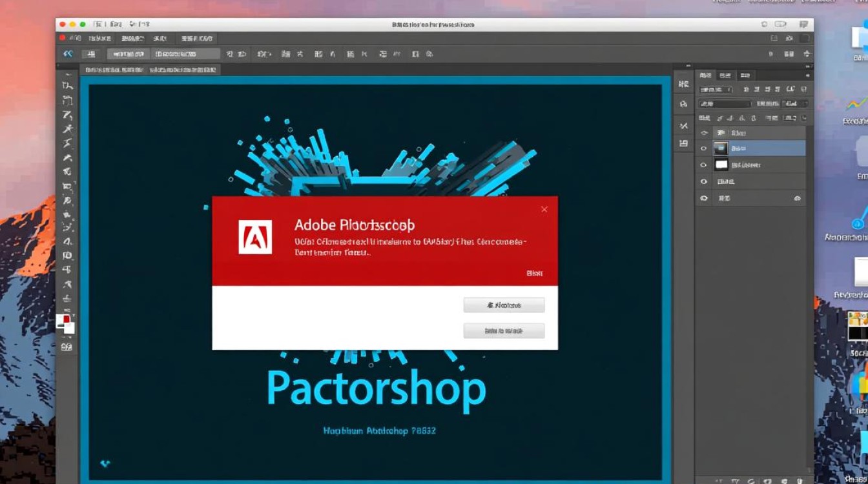Close the red Adobe dialog with its X

pyautogui.click(x=544, y=209)
